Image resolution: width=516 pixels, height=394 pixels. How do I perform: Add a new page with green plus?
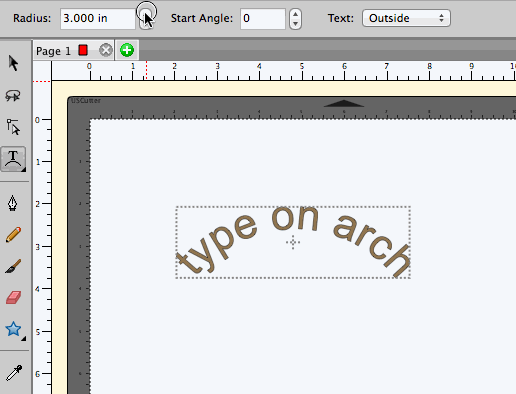tap(127, 50)
